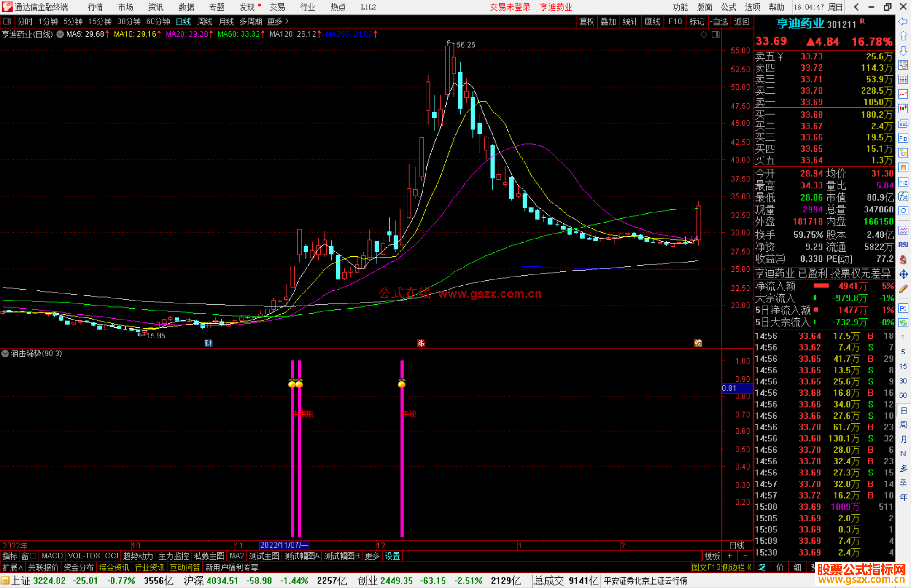
Task: Click the plus zoom button beside 模板
Action: 730,556
